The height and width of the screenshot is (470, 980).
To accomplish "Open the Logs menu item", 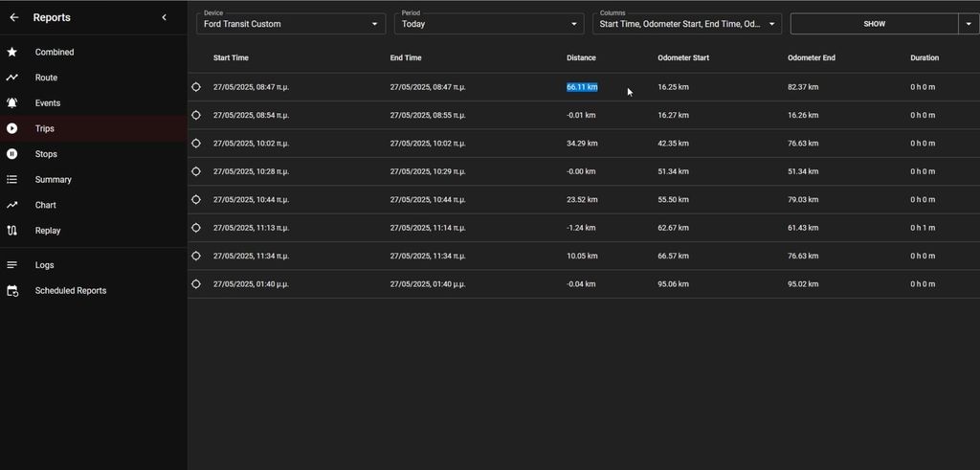I will 45,265.
